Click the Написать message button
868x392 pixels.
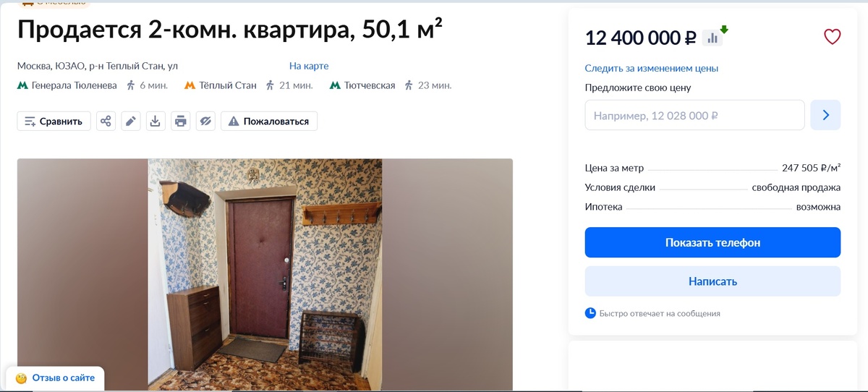pos(712,281)
